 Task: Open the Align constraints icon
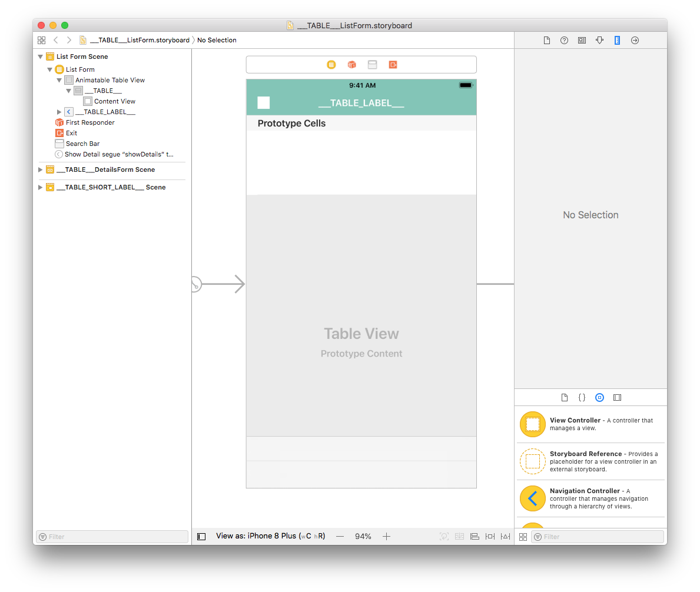(x=475, y=536)
